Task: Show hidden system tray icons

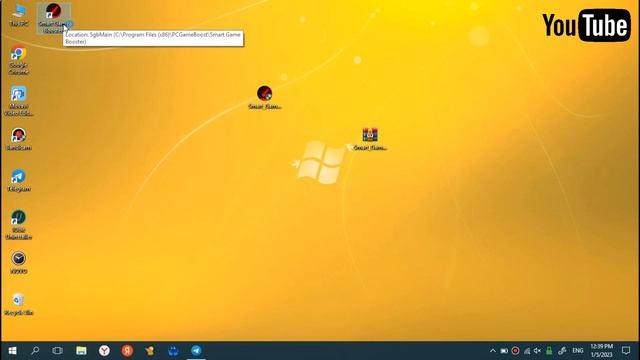Action: (493, 351)
